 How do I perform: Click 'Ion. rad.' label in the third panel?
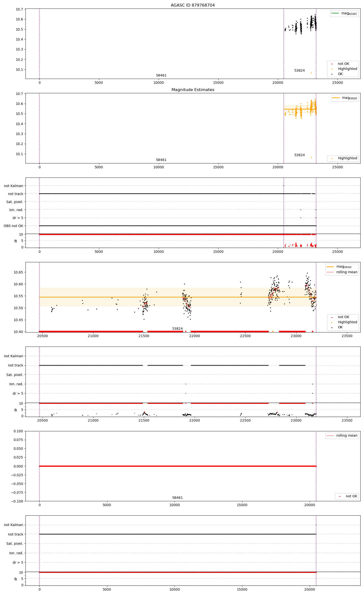[x=16, y=210]
